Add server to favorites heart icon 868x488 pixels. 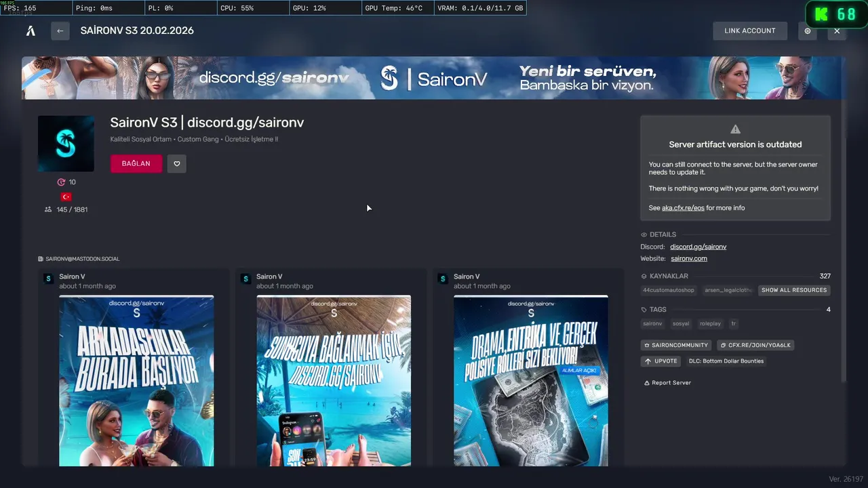click(x=177, y=163)
